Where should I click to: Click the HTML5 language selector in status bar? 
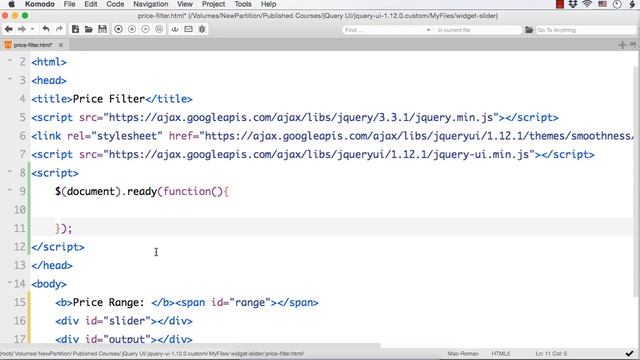click(x=500, y=353)
